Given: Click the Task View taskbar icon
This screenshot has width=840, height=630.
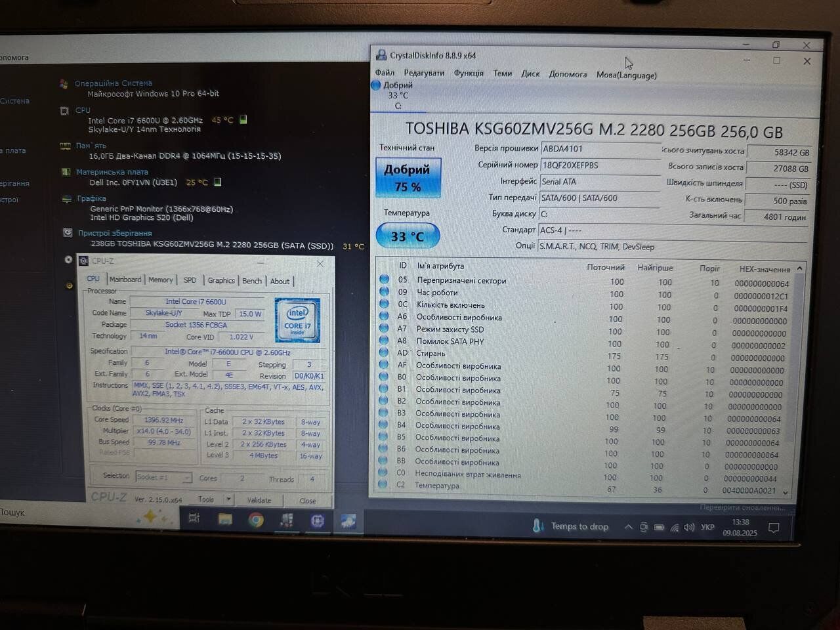Looking at the screenshot, I should [x=194, y=518].
